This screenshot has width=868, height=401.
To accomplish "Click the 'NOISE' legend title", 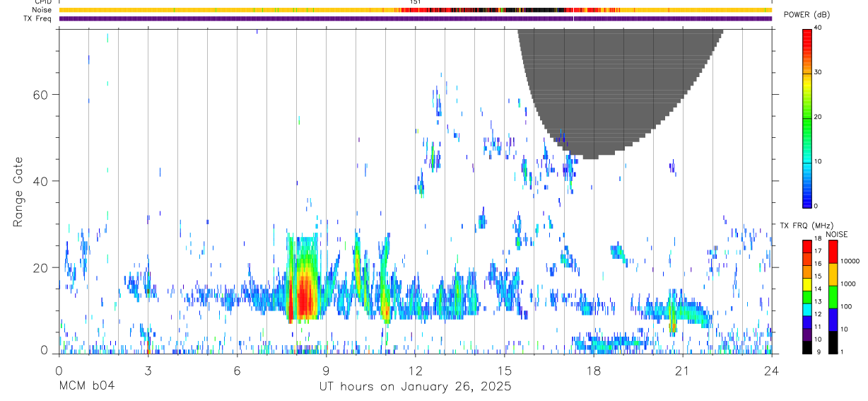I will coord(836,233).
